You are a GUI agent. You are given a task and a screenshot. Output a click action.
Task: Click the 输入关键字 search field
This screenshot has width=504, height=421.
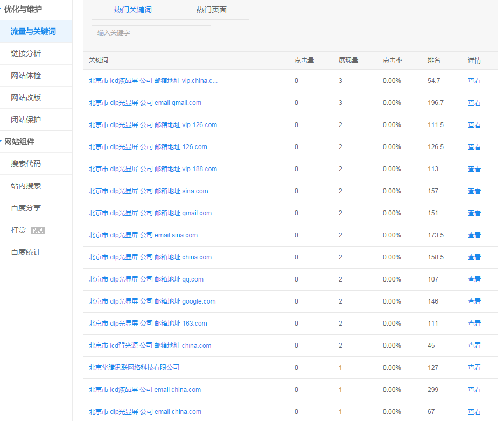point(151,33)
